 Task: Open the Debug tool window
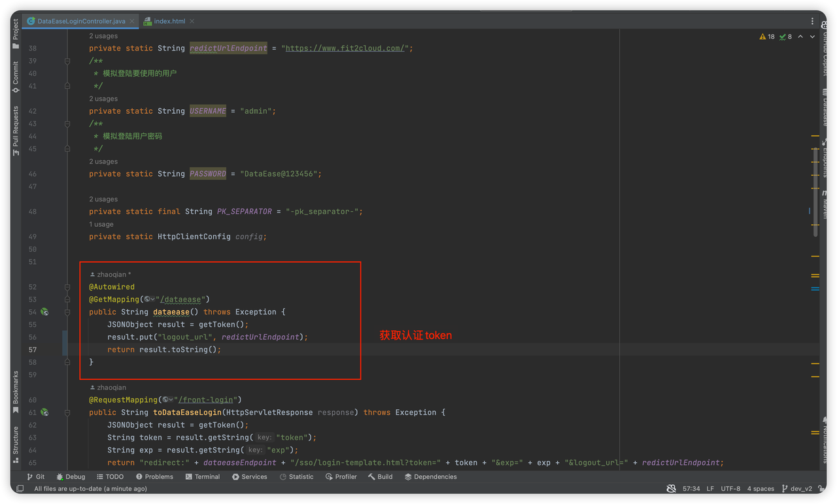click(71, 477)
